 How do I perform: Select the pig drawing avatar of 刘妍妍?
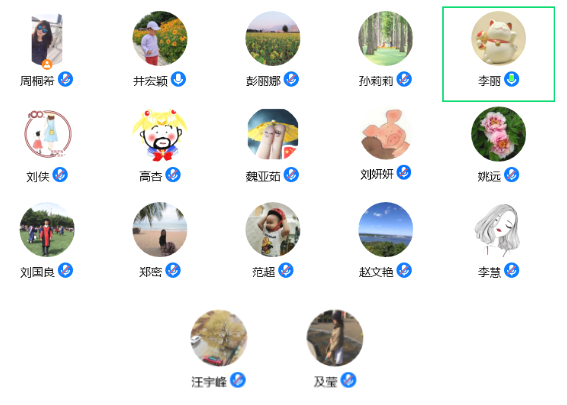[x=386, y=134]
